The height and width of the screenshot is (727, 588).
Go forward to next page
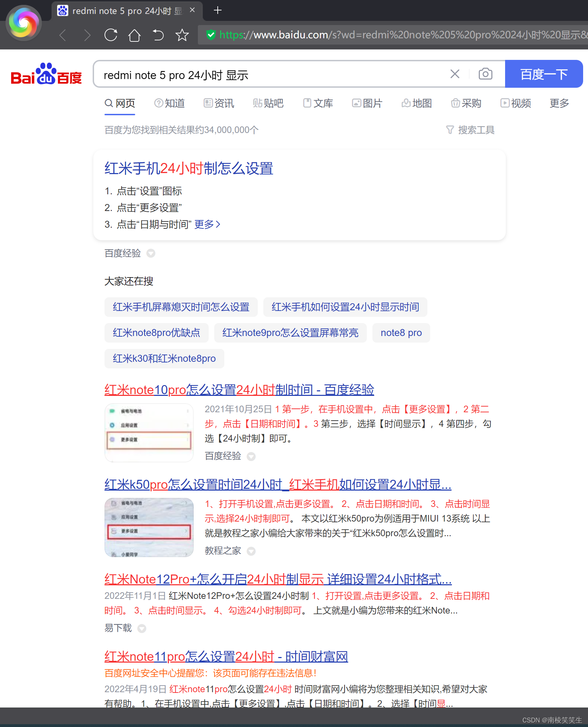click(x=87, y=35)
